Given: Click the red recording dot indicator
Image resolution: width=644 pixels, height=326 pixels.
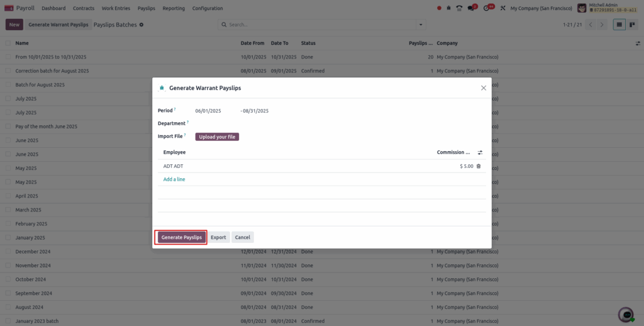Looking at the screenshot, I should (x=439, y=8).
